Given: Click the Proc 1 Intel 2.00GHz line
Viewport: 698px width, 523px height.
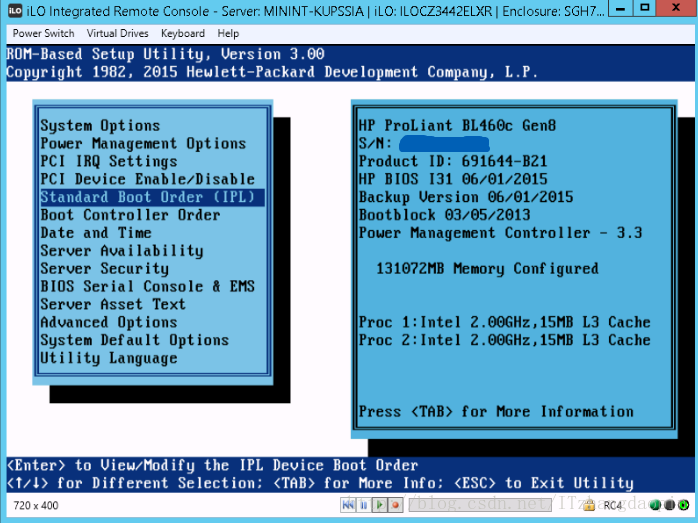Looking at the screenshot, I should tap(504, 322).
